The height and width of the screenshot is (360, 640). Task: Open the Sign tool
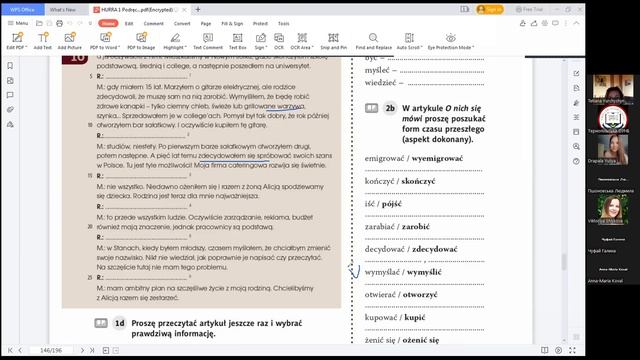tap(261, 41)
